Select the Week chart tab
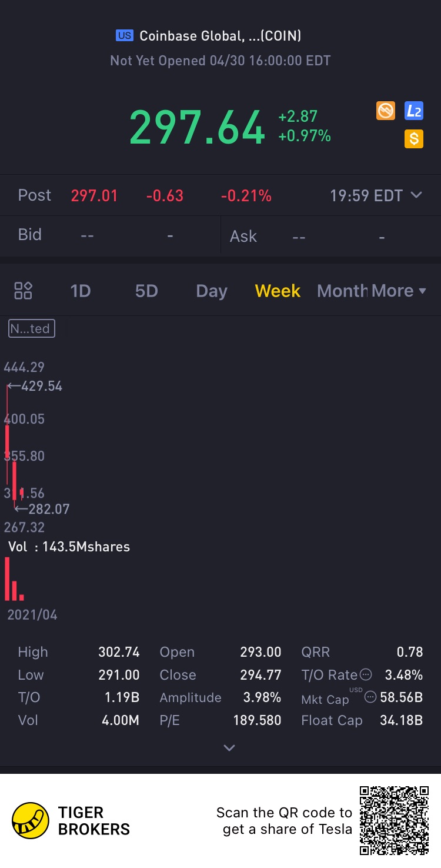 coord(278,291)
